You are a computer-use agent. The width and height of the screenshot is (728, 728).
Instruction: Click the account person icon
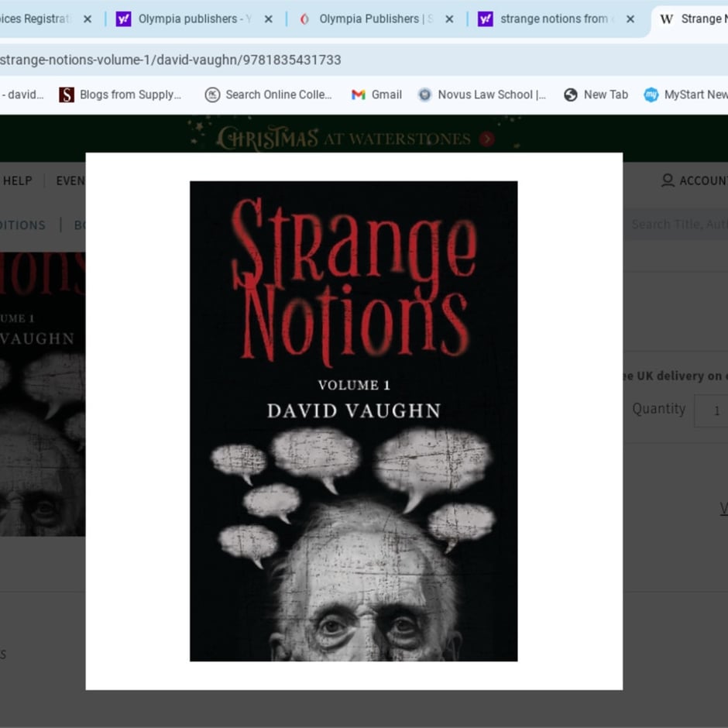click(x=668, y=180)
